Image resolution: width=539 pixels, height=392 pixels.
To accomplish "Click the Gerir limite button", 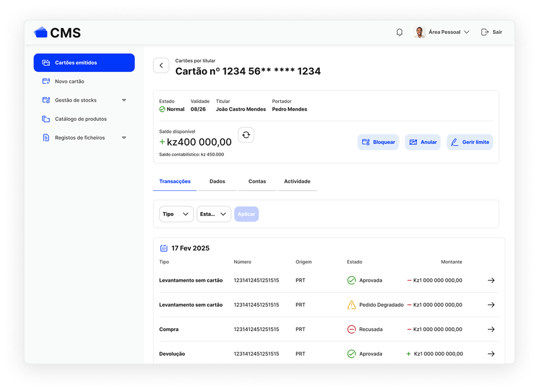I will pyautogui.click(x=469, y=142).
